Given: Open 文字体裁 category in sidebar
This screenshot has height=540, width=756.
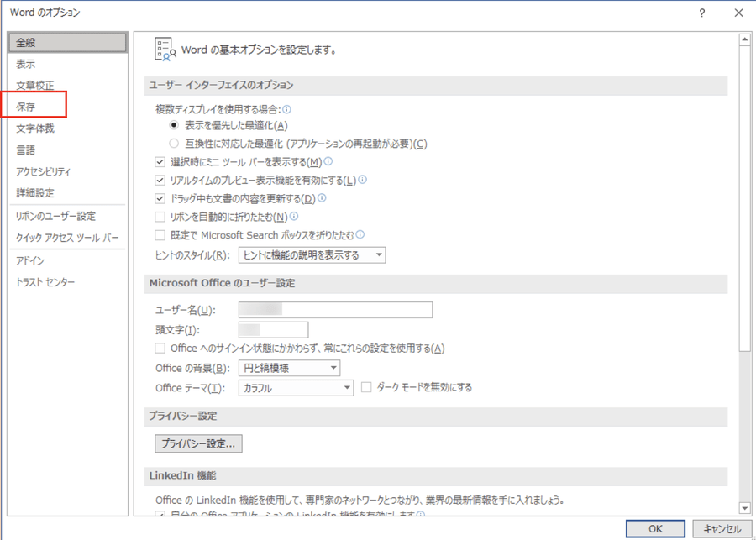Looking at the screenshot, I should point(67,128).
